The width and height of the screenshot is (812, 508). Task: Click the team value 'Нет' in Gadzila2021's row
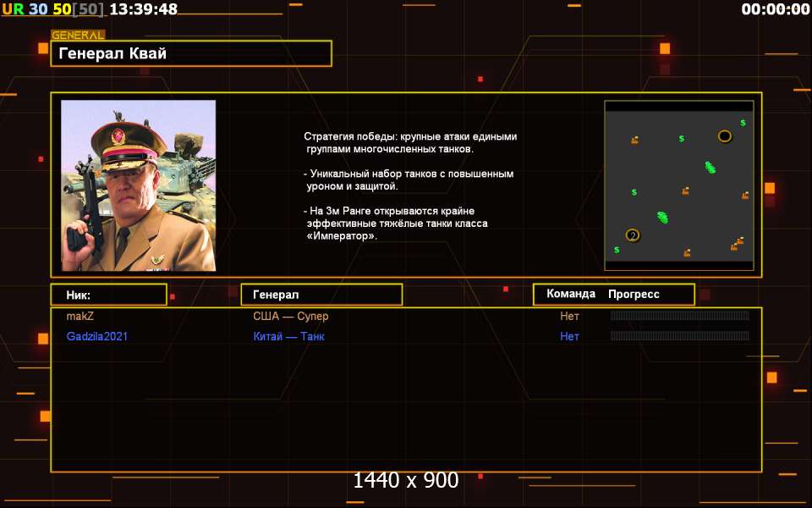click(x=569, y=336)
